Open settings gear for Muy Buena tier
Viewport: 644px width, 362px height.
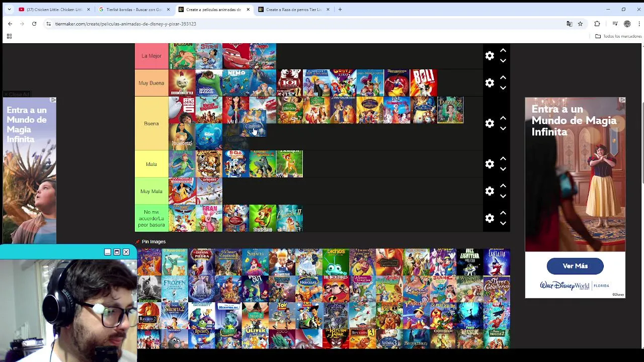(x=490, y=83)
